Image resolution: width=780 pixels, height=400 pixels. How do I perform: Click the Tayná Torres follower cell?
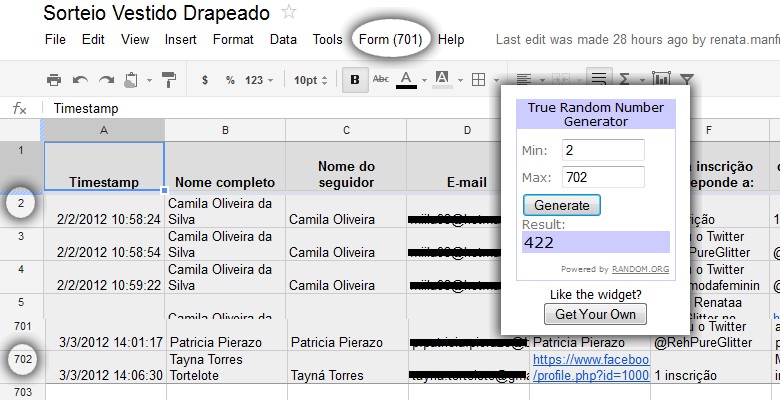pos(348,367)
